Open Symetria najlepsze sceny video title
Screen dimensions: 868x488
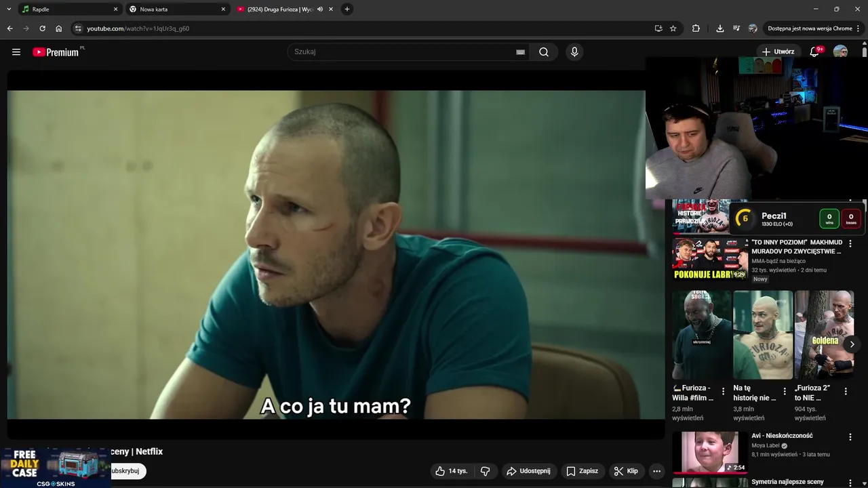(x=787, y=482)
